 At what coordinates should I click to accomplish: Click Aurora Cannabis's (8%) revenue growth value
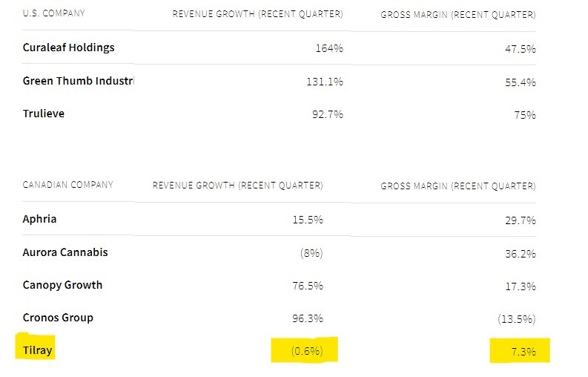311,253
